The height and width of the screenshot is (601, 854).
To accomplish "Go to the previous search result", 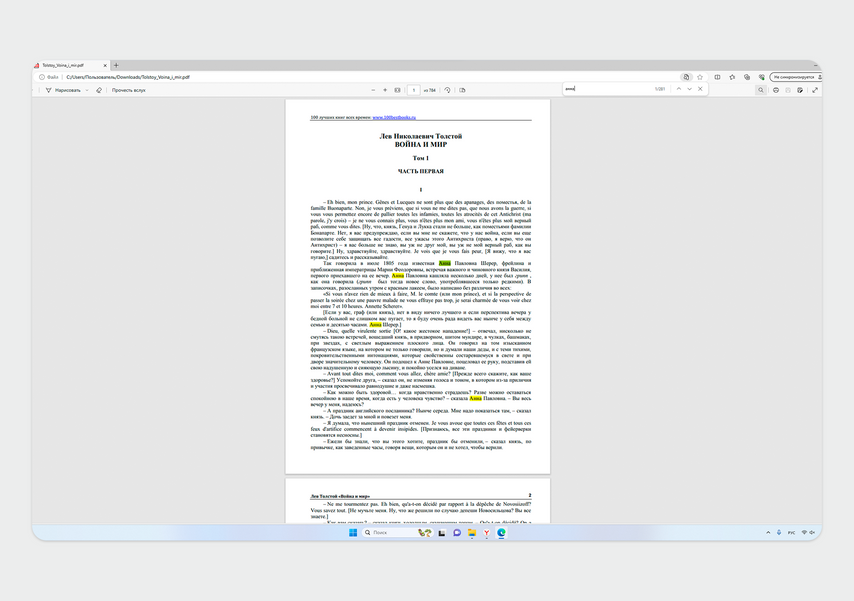I will [679, 89].
